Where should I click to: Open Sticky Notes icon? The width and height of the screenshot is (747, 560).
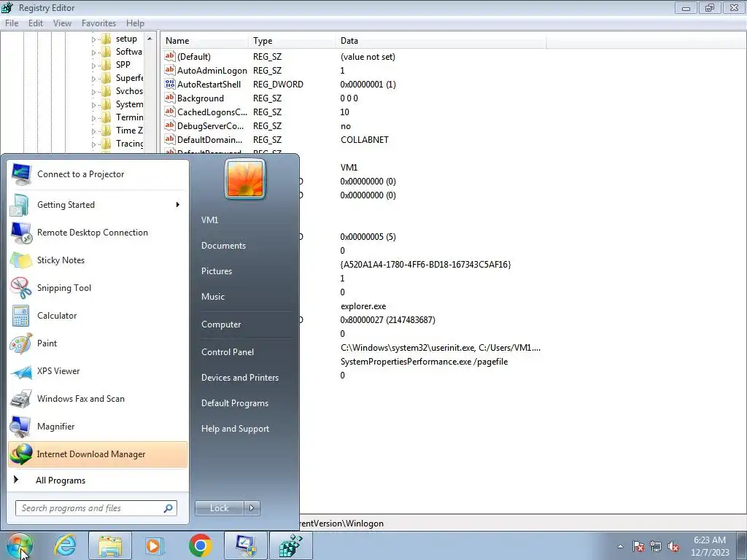pos(21,260)
